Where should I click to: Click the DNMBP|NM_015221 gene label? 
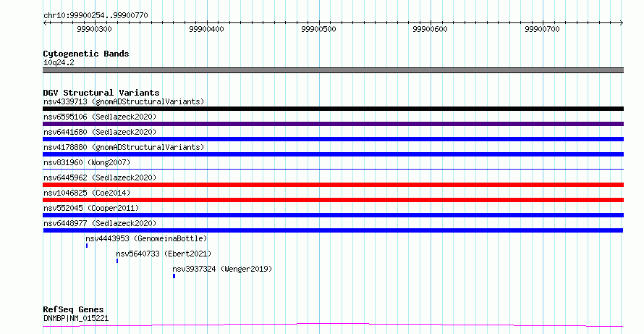(x=76, y=318)
